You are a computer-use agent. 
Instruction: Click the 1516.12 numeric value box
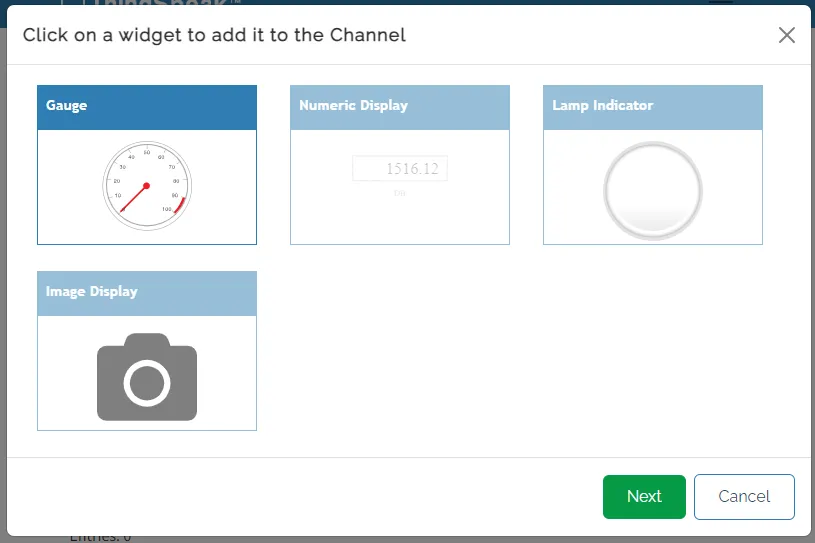pyautogui.click(x=399, y=169)
